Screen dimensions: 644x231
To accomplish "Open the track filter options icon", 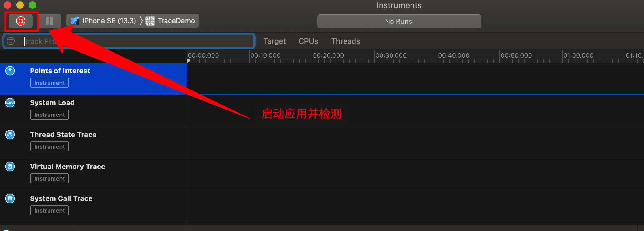I will click(x=11, y=41).
